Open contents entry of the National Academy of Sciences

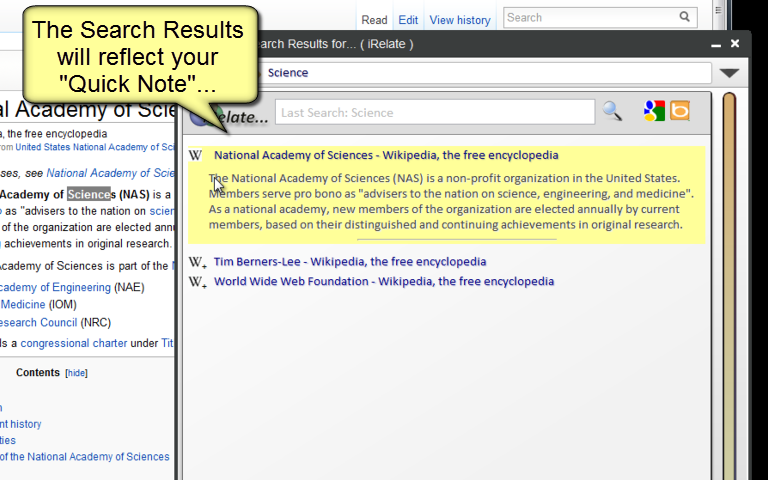(85, 457)
